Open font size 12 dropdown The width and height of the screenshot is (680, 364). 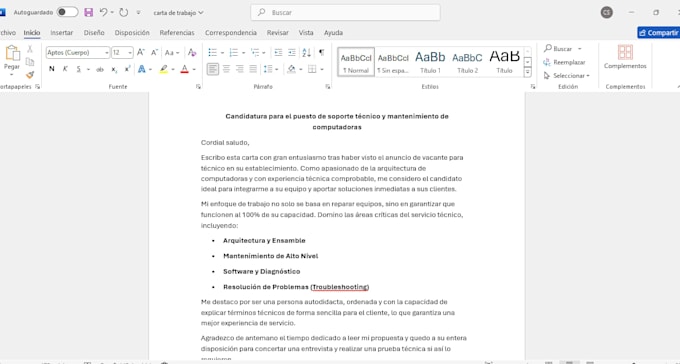click(130, 52)
